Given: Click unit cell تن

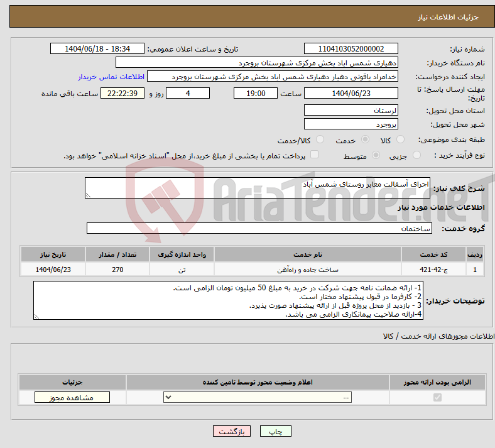Looking at the screenshot, I should 182,270.
